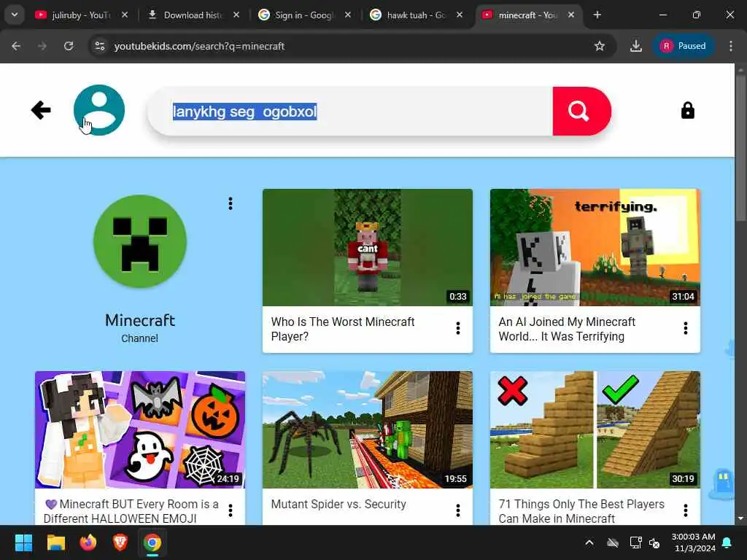Screen dimensions: 747x560
Task: Open options for An AI Joined My Minecraft World
Action: [x=686, y=328]
